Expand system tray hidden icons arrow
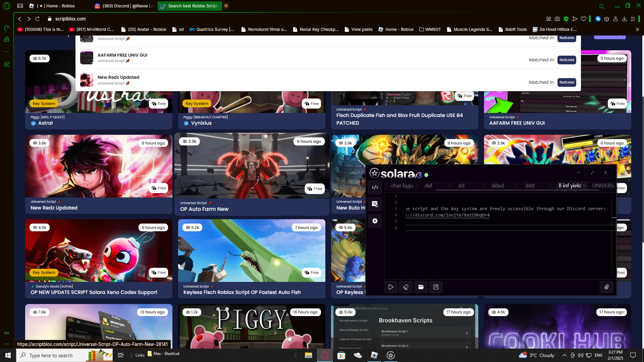This screenshot has height=362, width=644. point(564,355)
